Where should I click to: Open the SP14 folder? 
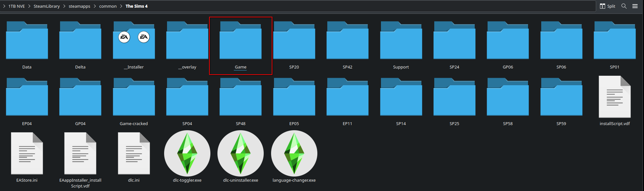pos(401,97)
